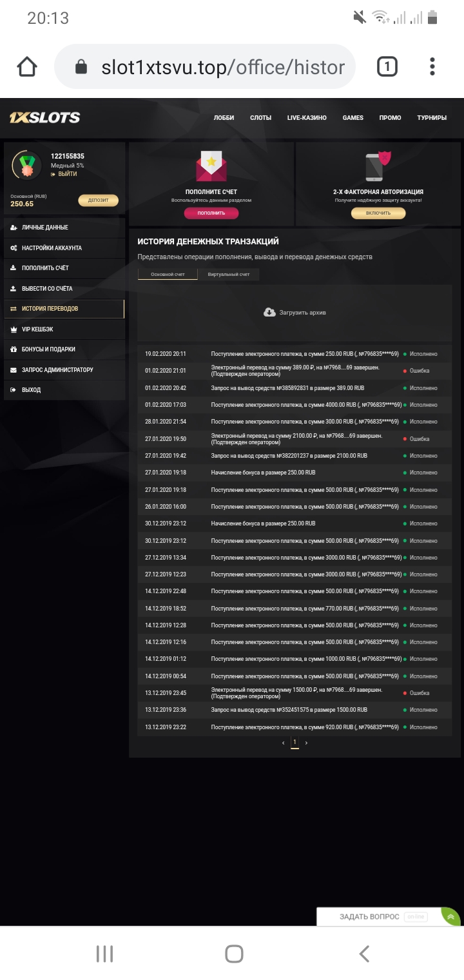
Task: Tap the padlock icon in address bar
Action: (x=81, y=66)
